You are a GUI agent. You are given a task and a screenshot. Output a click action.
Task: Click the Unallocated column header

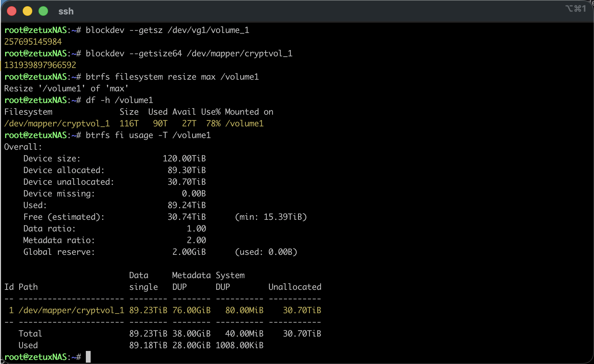295,287
